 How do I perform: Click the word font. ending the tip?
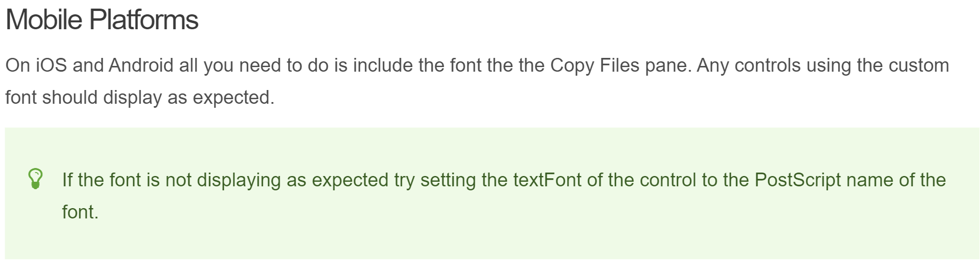coord(80,212)
